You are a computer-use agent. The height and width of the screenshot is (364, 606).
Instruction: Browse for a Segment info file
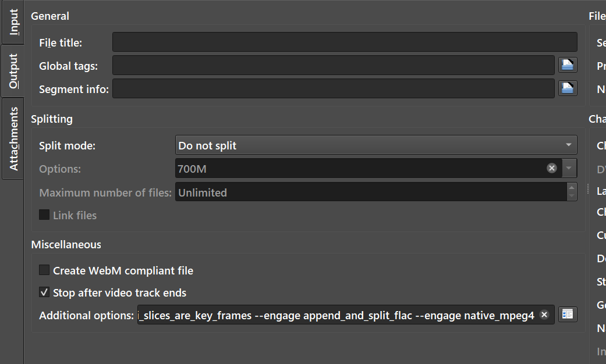point(567,88)
